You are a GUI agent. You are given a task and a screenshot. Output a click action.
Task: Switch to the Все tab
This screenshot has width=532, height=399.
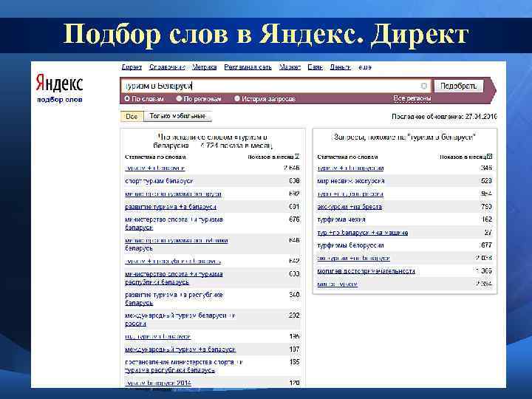(x=132, y=117)
